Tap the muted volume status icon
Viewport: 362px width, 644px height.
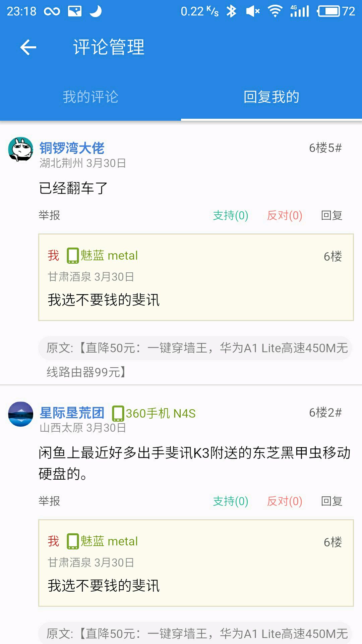point(253,11)
